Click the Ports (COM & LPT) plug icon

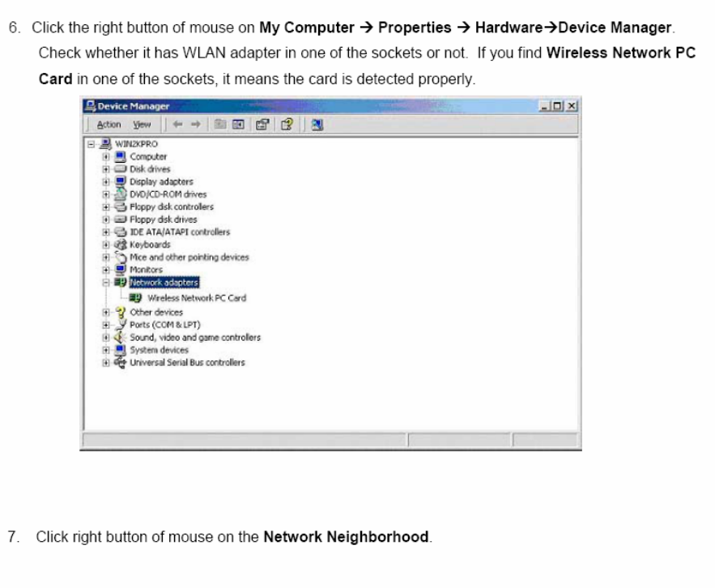pos(121,325)
